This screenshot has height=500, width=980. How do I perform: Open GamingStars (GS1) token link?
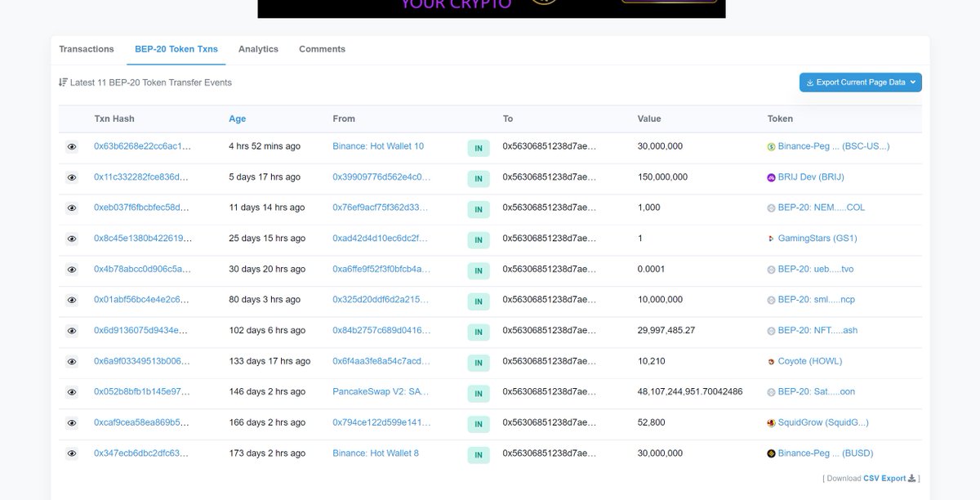[x=817, y=239]
